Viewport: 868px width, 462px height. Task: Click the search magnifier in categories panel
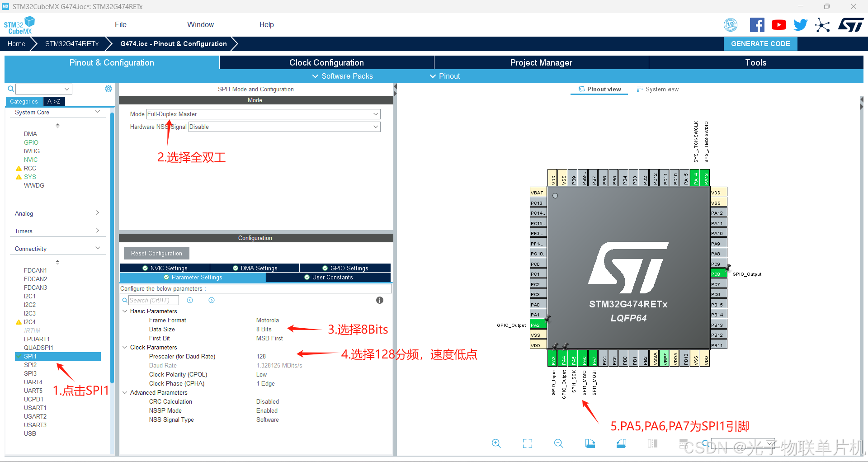pyautogui.click(x=11, y=89)
